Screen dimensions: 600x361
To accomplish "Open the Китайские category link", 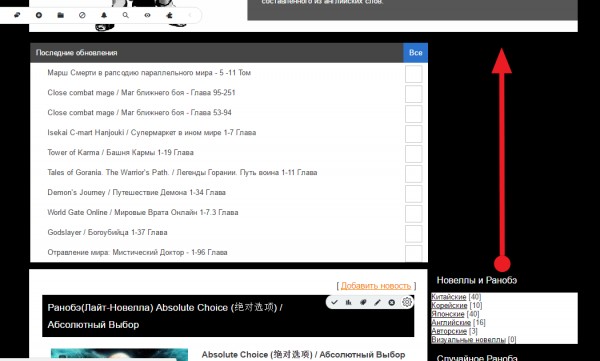I will (x=448, y=297).
